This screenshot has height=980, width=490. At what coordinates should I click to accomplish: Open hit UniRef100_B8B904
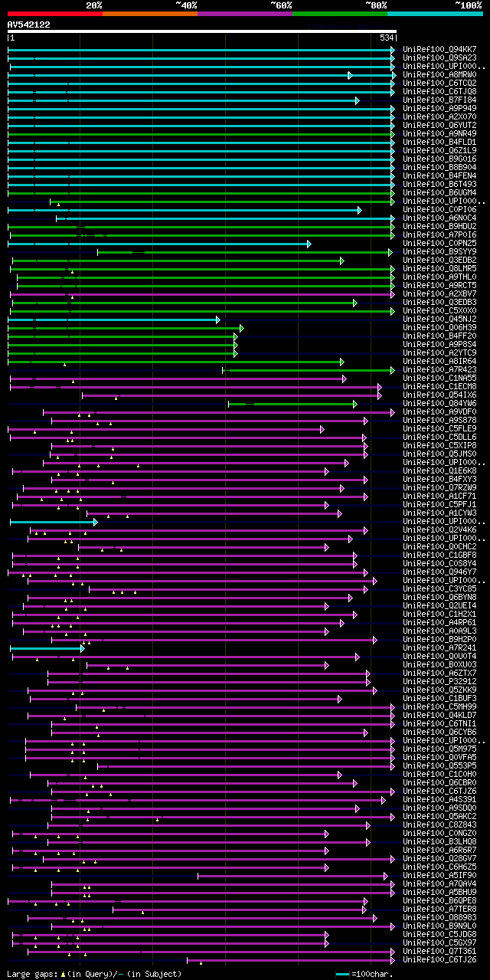pos(441,167)
